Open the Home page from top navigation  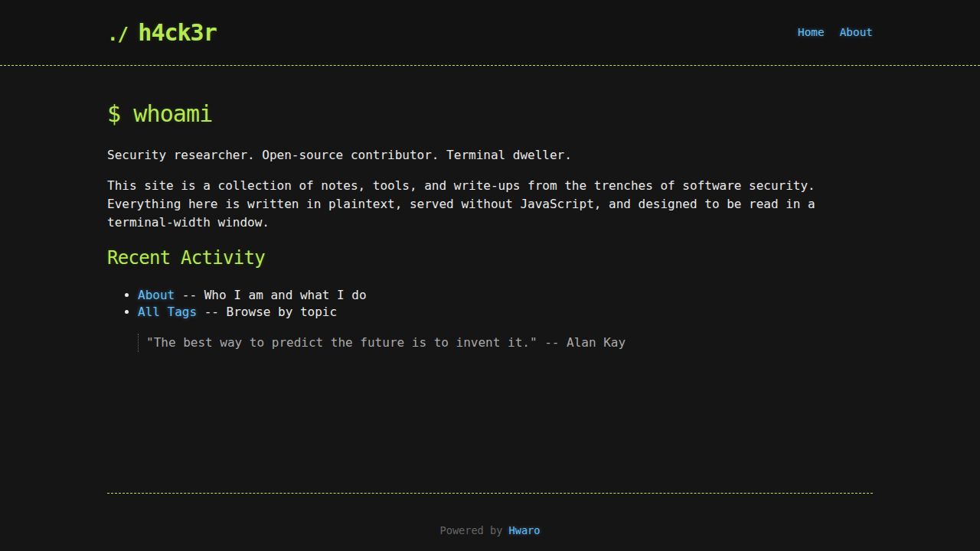[810, 32]
